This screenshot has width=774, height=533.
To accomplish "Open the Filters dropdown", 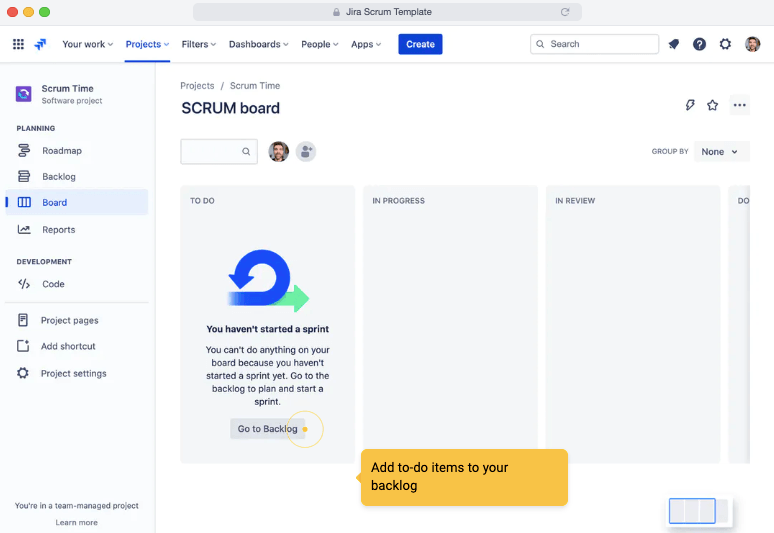I will coord(198,44).
